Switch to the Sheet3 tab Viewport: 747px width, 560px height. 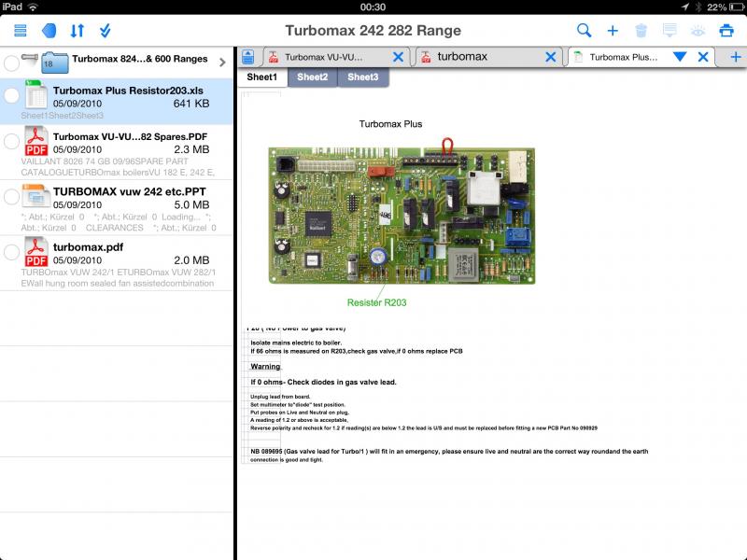point(363,77)
